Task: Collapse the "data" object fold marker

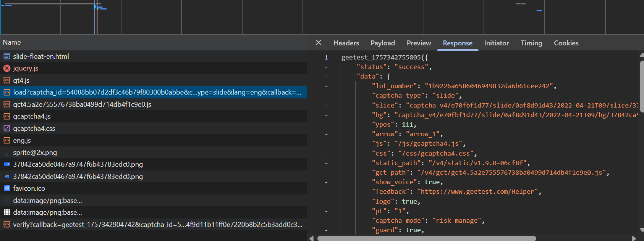Action: (326, 77)
